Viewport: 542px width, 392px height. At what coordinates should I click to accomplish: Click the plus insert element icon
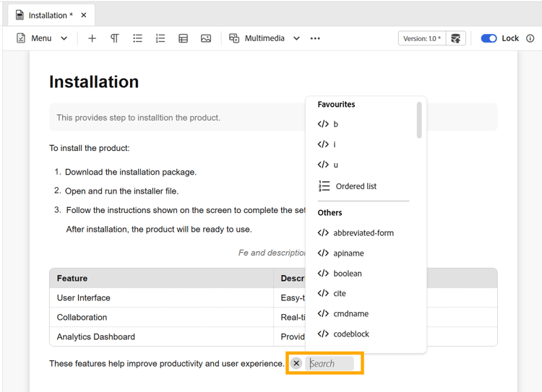(x=92, y=38)
